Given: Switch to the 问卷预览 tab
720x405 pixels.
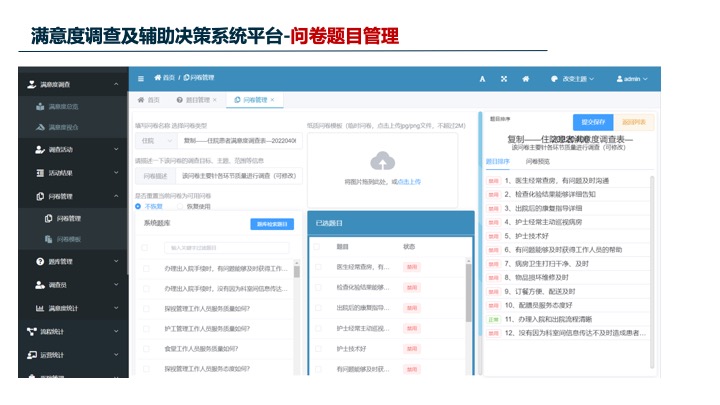Looking at the screenshot, I should pos(538,161).
